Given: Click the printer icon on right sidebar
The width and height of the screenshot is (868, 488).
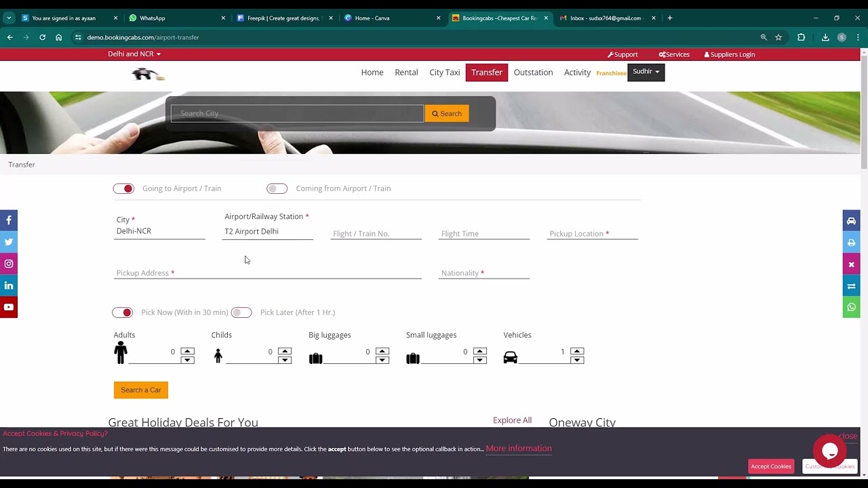Looking at the screenshot, I should [851, 243].
